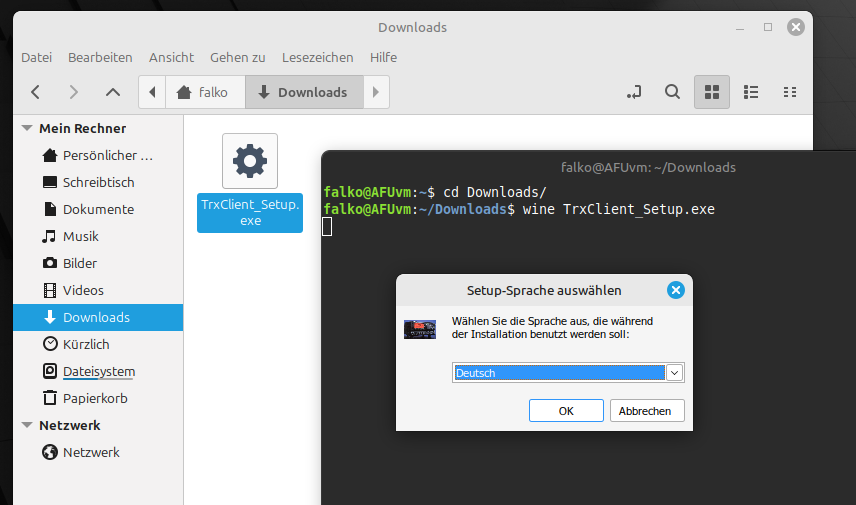Screen dimensions: 856x505
Task: Click the back navigation arrow
Action: pos(35,92)
